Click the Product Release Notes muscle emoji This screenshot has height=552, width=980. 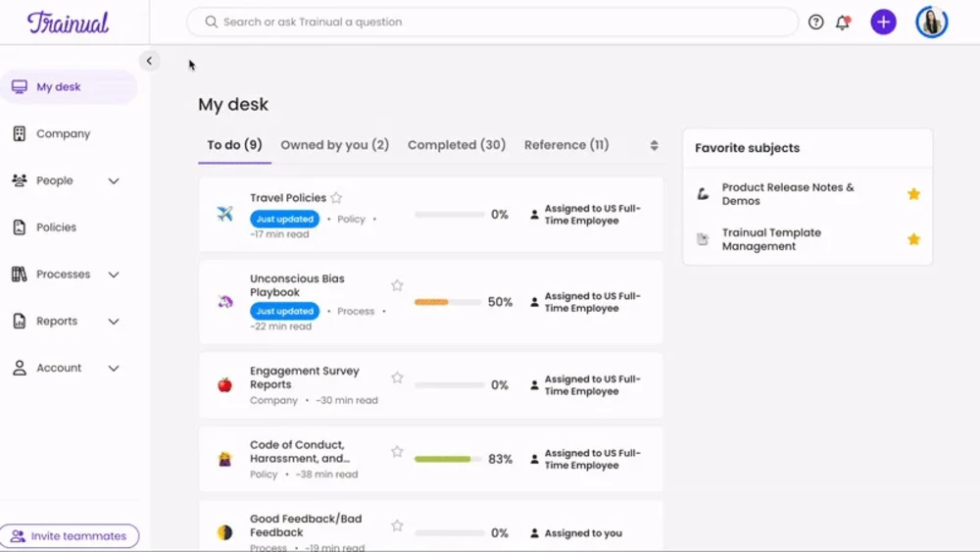(x=703, y=194)
